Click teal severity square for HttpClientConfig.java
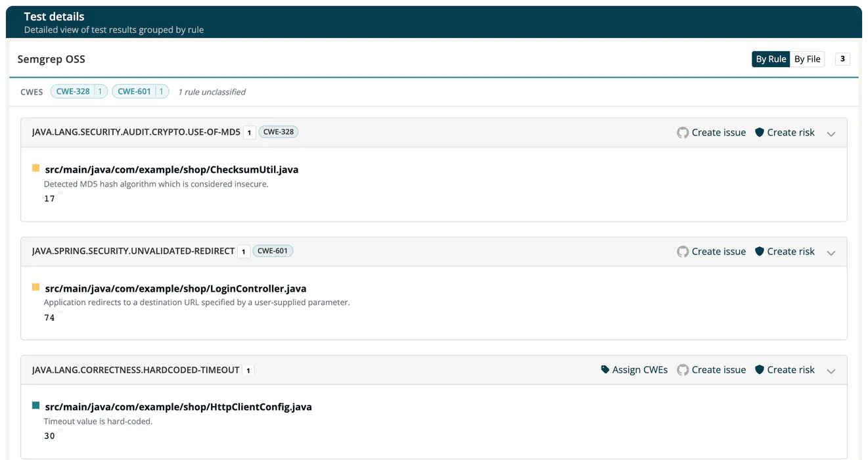The width and height of the screenshot is (868, 460). click(35, 405)
